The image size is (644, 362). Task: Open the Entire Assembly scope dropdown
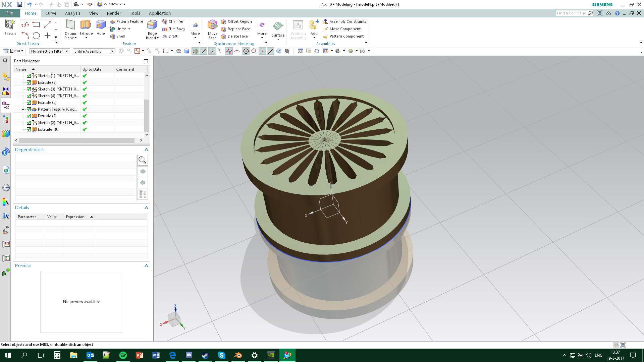94,51
